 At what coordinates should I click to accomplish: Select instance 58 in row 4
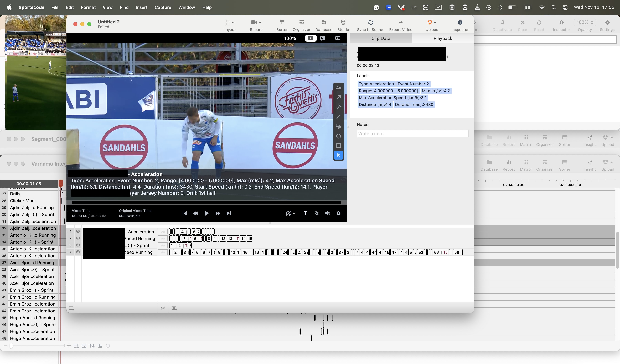pos(457,252)
